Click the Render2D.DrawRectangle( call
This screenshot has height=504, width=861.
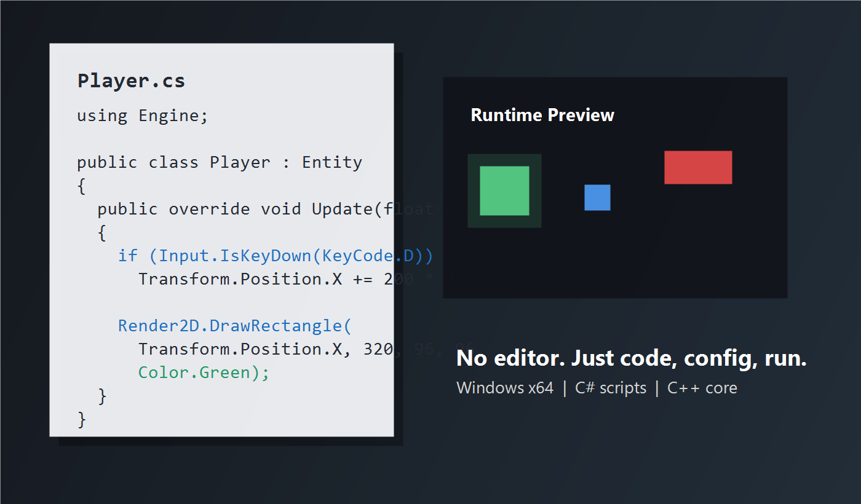235,326
